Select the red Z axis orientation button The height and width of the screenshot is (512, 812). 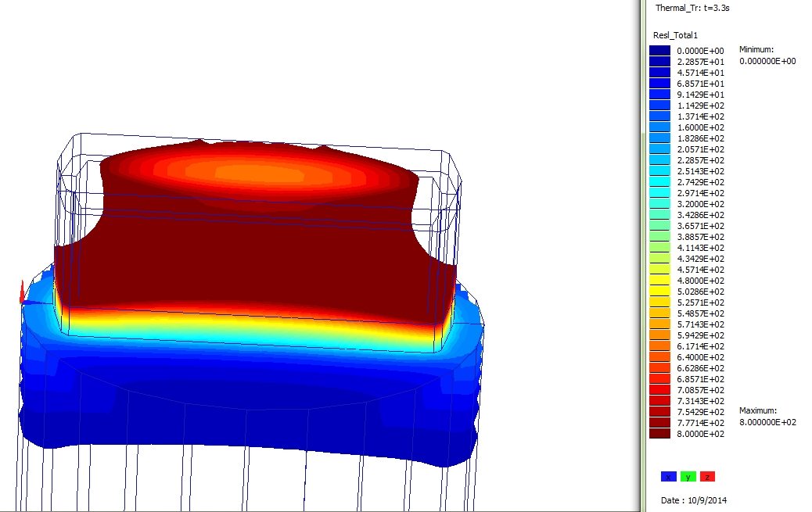[x=708, y=475]
